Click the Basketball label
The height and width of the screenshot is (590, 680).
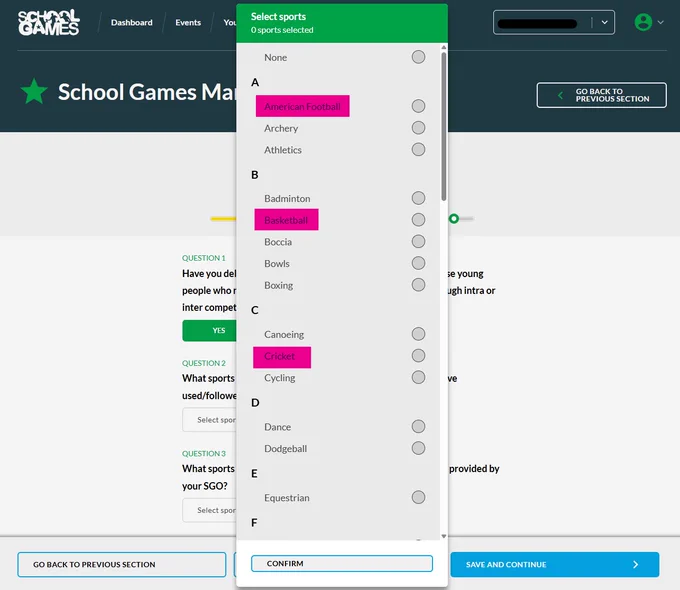[286, 220]
